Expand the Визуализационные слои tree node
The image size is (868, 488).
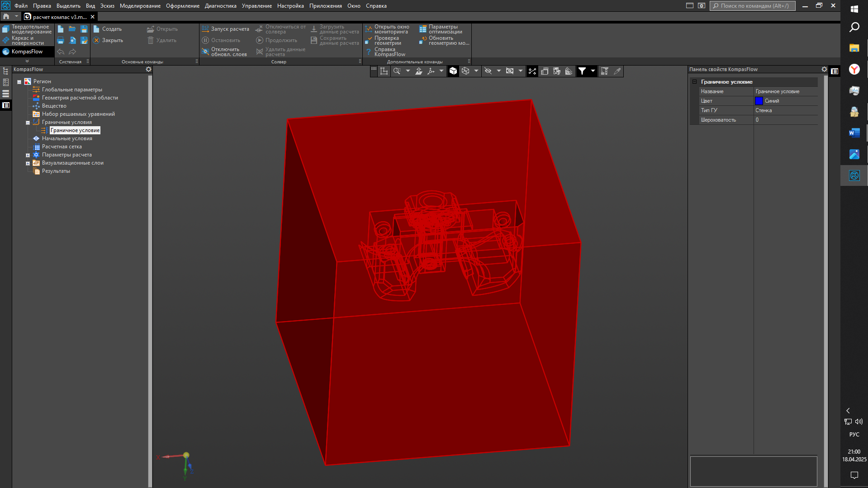[28, 163]
